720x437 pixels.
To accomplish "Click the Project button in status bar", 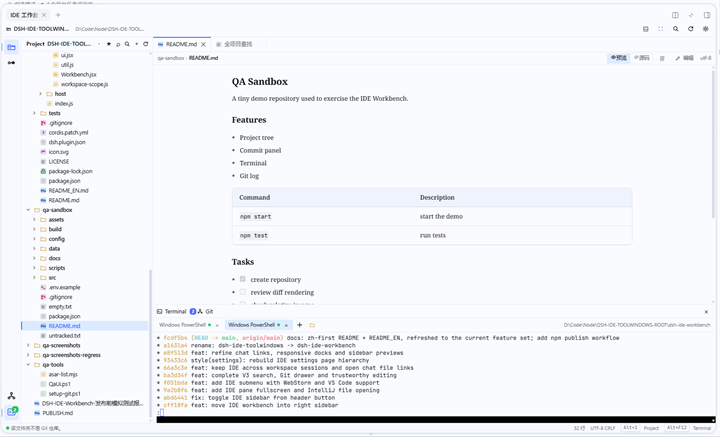I will coord(651,428).
